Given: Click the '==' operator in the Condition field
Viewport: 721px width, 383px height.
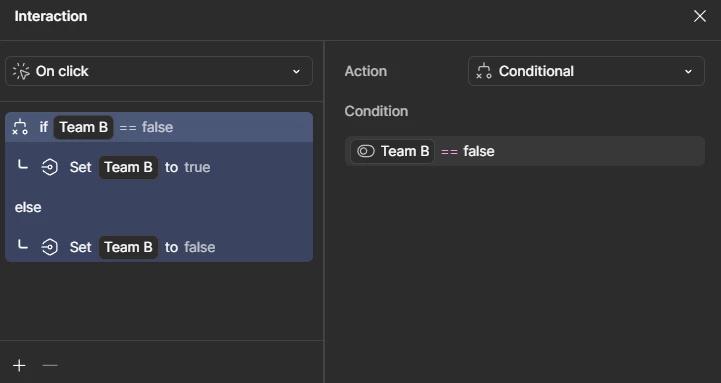Looking at the screenshot, I should click(x=449, y=152).
